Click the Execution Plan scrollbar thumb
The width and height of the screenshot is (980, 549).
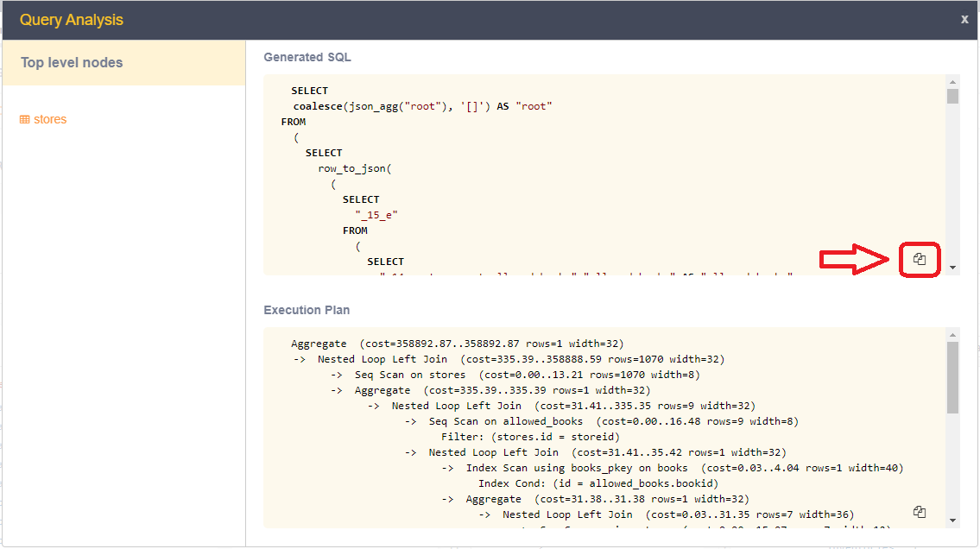tap(952, 377)
